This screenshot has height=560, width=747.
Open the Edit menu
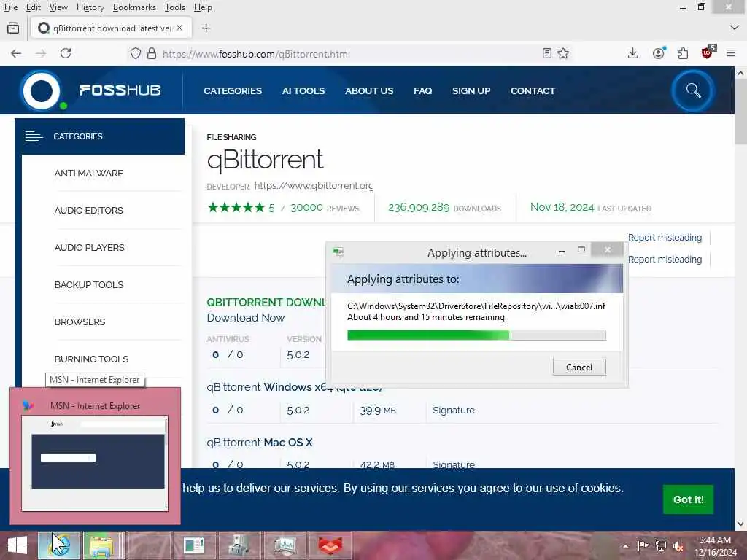pos(34,7)
